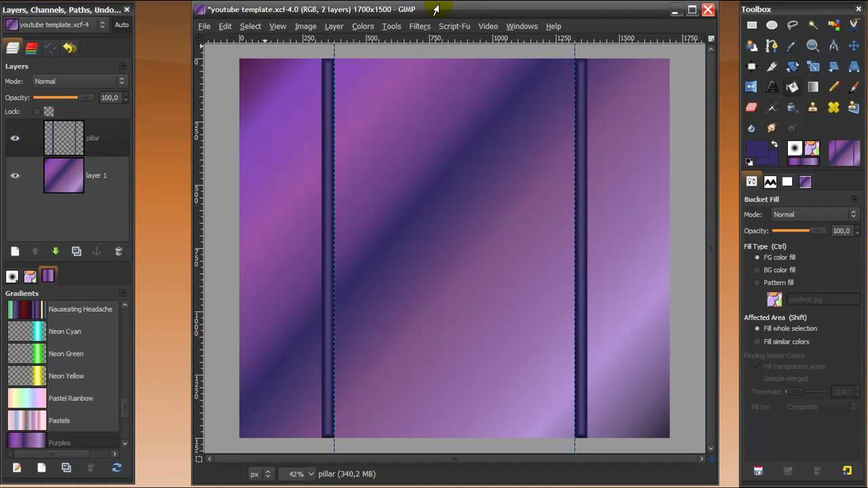Image resolution: width=868 pixels, height=488 pixels.
Task: Adjust the Bucket Fill Opacity slider
Action: pyautogui.click(x=799, y=230)
